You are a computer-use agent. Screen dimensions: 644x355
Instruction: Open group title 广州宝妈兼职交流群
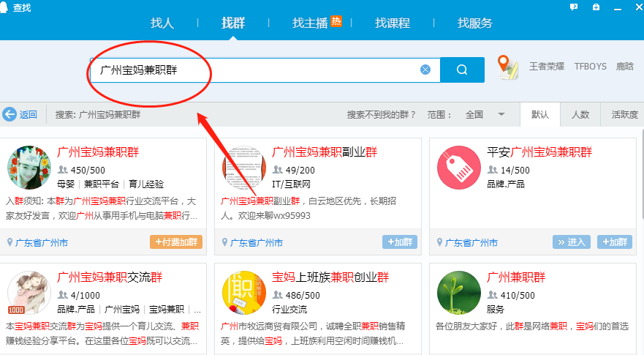pyautogui.click(x=110, y=277)
